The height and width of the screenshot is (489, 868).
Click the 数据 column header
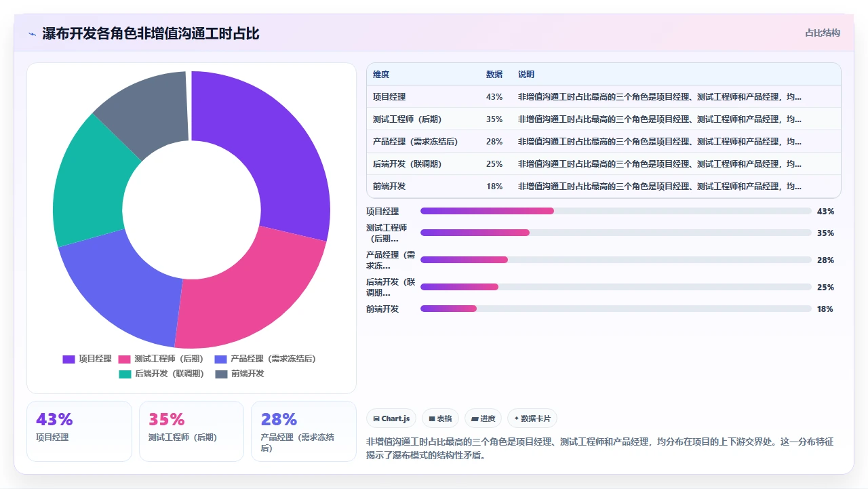494,74
